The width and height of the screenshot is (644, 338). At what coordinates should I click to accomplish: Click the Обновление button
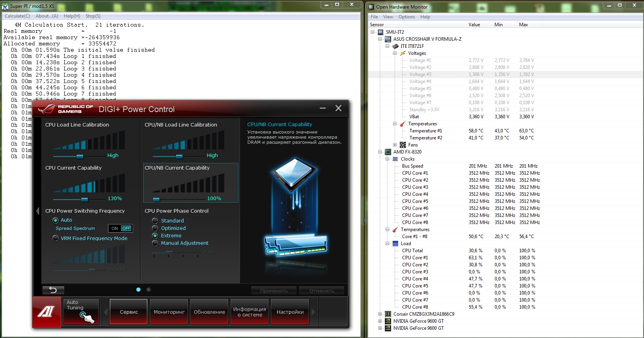pyautogui.click(x=209, y=312)
